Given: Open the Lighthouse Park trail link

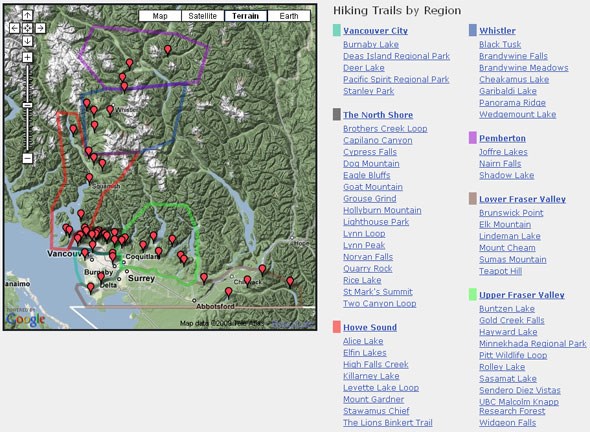Looking at the screenshot, I should pyautogui.click(x=376, y=222).
